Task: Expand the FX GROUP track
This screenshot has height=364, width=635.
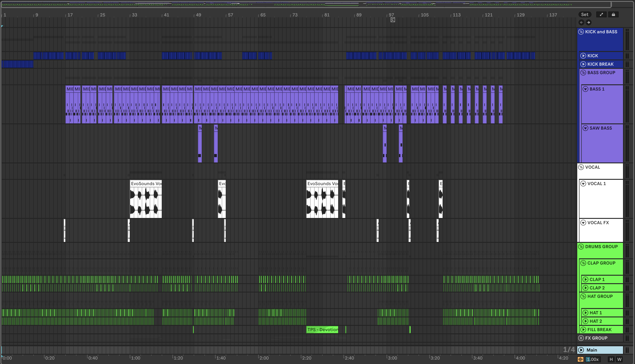Action: tap(581, 338)
